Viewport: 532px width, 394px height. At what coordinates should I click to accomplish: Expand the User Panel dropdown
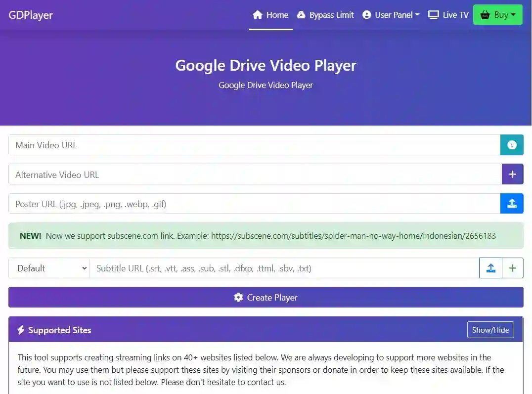coord(391,15)
